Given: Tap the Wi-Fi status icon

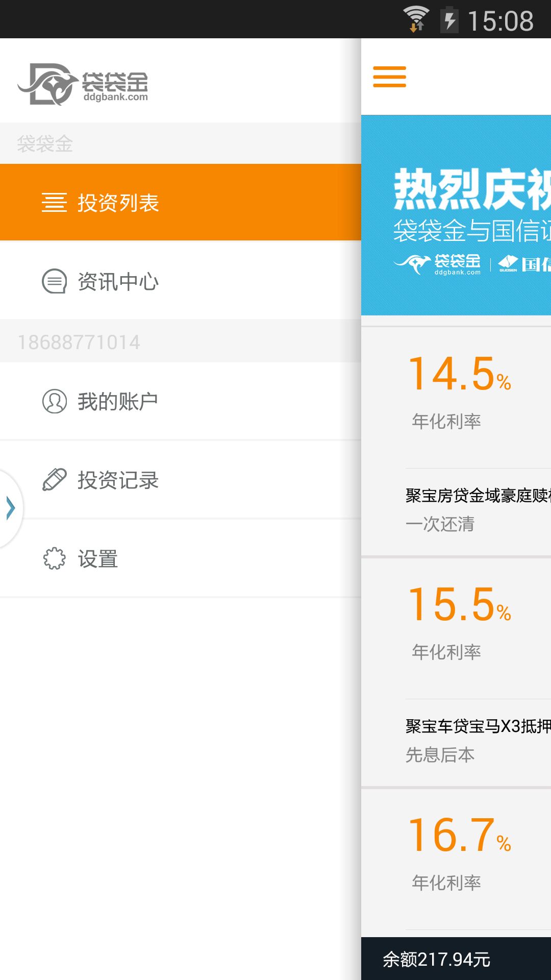Looking at the screenshot, I should (416, 19).
